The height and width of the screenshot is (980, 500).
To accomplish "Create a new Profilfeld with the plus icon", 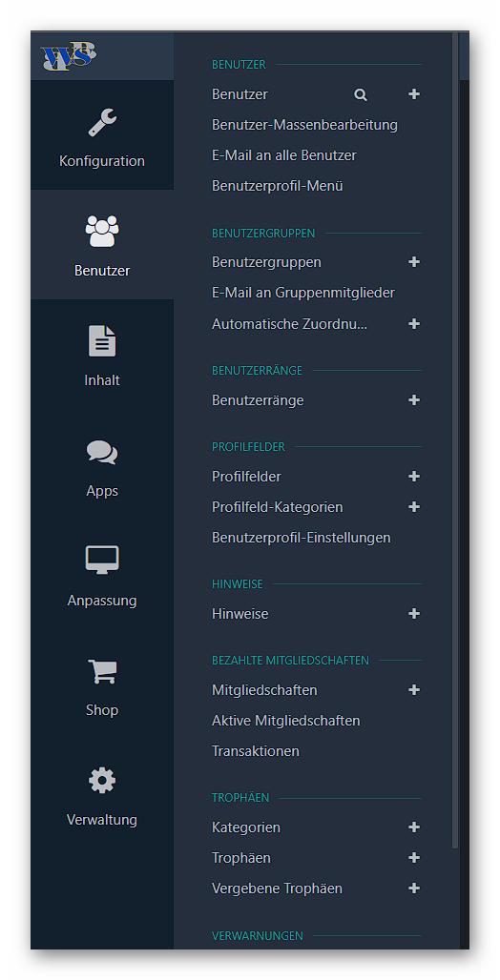I will coord(413,477).
